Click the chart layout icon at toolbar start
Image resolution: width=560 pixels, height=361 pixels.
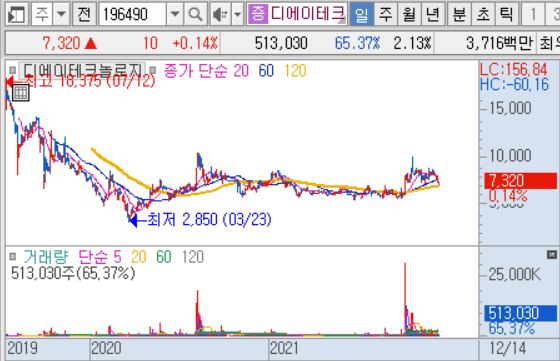[16, 15]
